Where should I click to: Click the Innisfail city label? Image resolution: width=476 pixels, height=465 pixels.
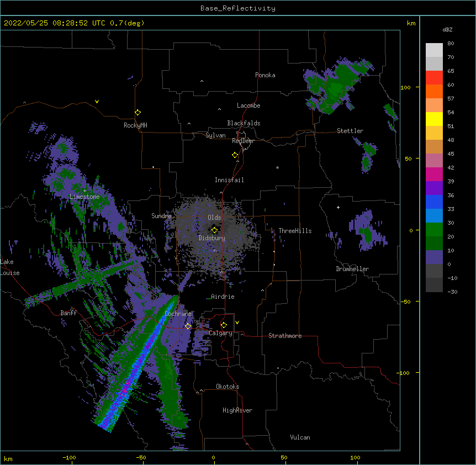(229, 180)
